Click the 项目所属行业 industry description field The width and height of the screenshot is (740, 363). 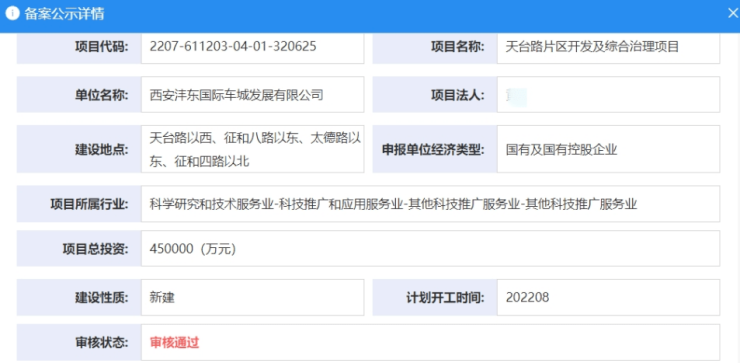[x=430, y=204]
